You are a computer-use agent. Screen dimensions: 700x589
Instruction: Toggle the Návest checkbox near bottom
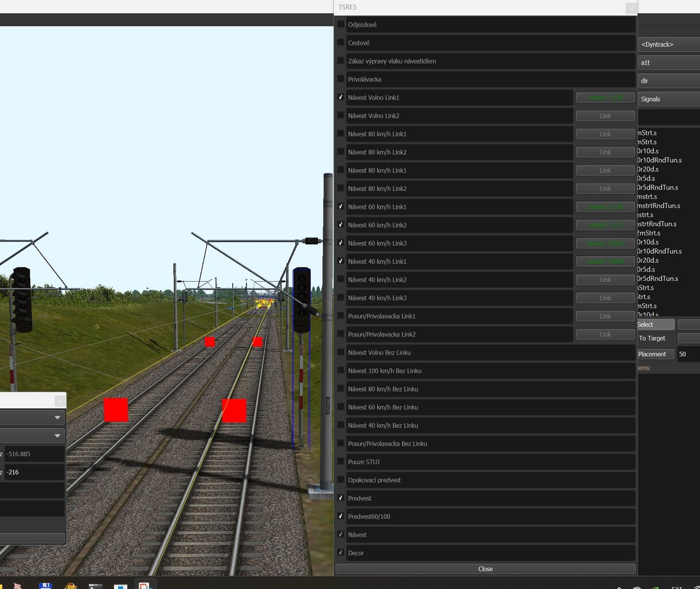pyautogui.click(x=341, y=534)
